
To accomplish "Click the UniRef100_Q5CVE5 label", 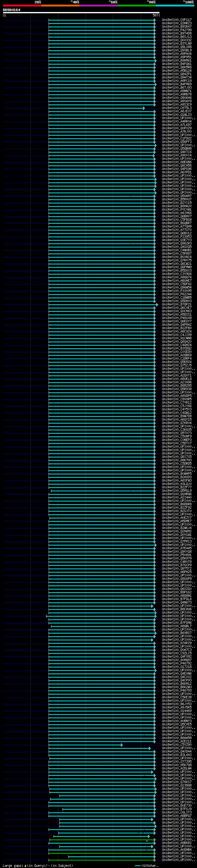I will [177, 724].
